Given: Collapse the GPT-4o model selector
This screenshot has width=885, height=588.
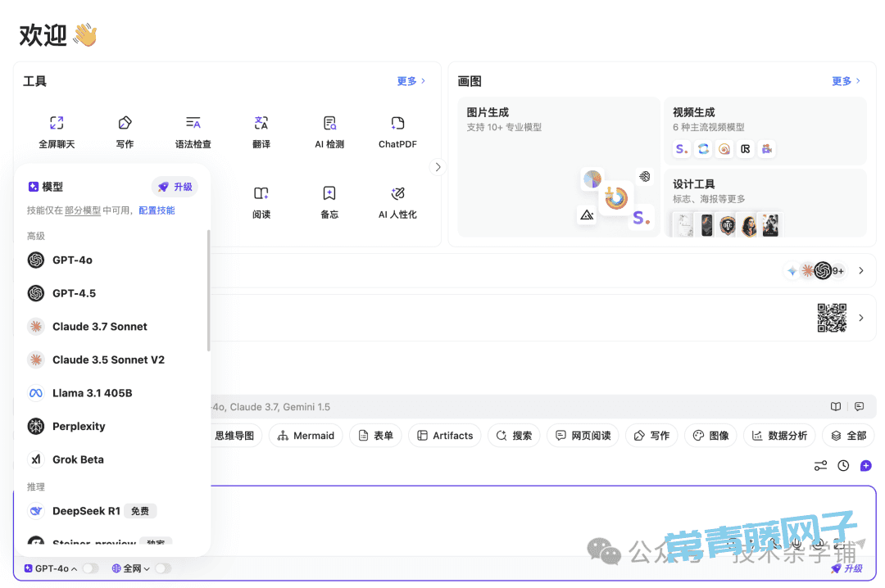Looking at the screenshot, I should (51, 568).
